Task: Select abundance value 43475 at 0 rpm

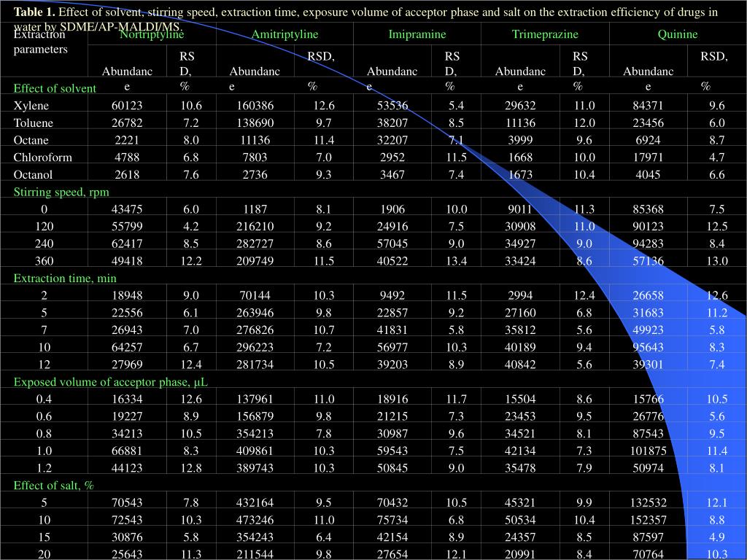Action: coord(127,209)
